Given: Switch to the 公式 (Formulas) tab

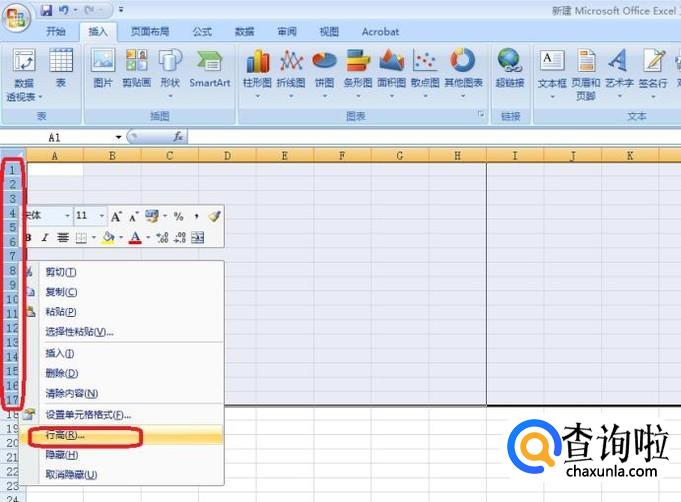Looking at the screenshot, I should pos(202,31).
